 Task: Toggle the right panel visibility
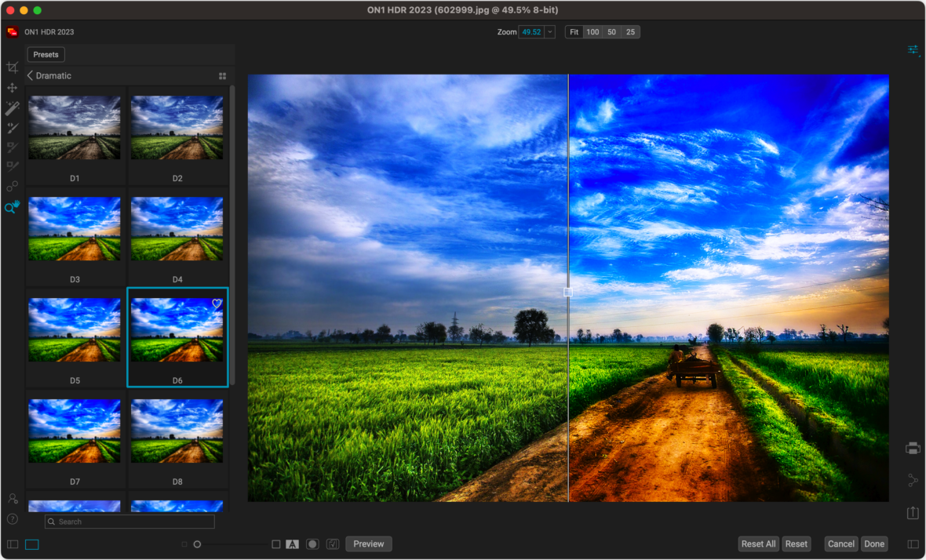(x=913, y=544)
